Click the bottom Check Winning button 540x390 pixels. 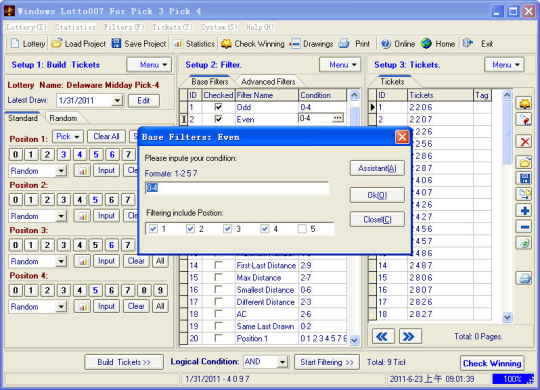pyautogui.click(x=492, y=363)
